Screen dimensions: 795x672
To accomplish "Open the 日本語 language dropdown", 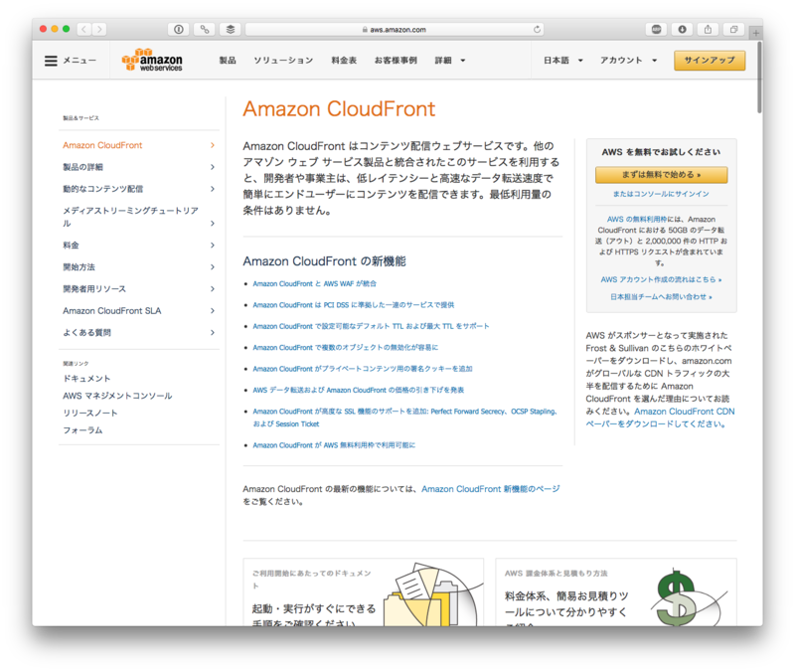I will [x=562, y=61].
